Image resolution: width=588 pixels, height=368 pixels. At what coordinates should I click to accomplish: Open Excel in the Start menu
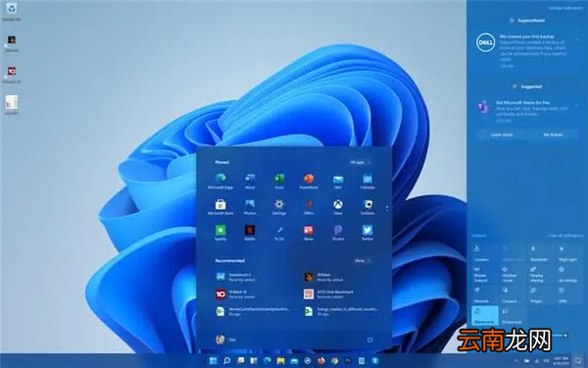click(x=279, y=181)
